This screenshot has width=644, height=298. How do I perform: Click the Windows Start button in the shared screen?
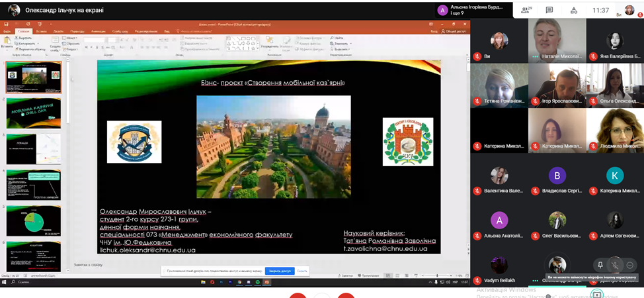pyautogui.click(x=5, y=282)
